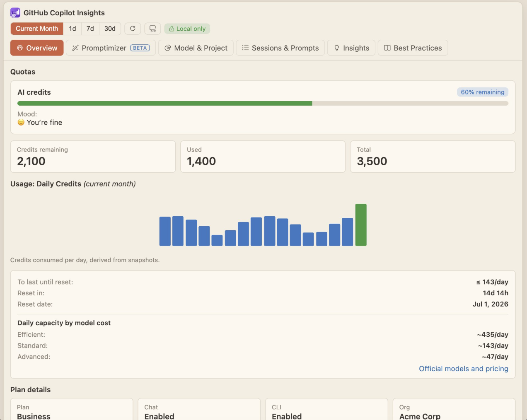Switch range to 1d
Image resolution: width=527 pixels, height=420 pixels.
click(x=73, y=29)
